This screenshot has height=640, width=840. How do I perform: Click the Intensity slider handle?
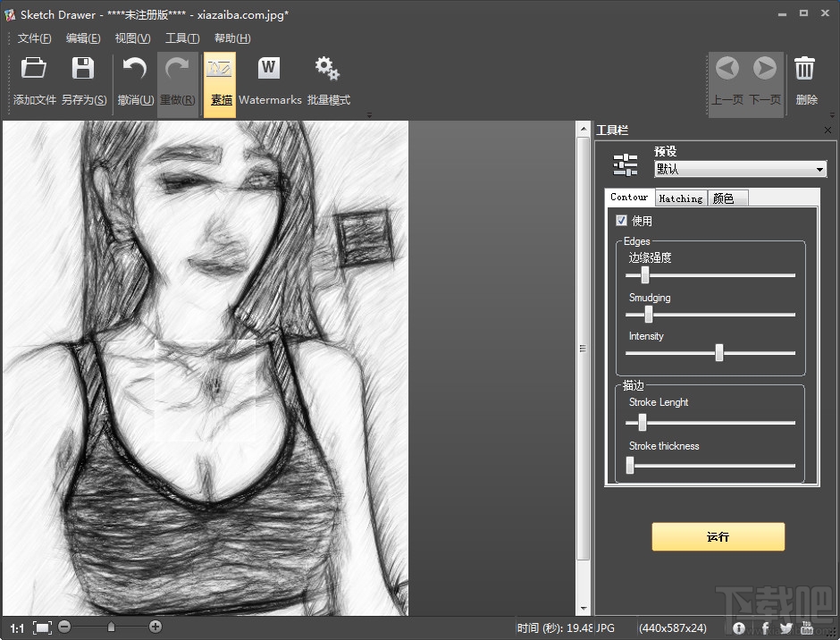tap(719, 353)
